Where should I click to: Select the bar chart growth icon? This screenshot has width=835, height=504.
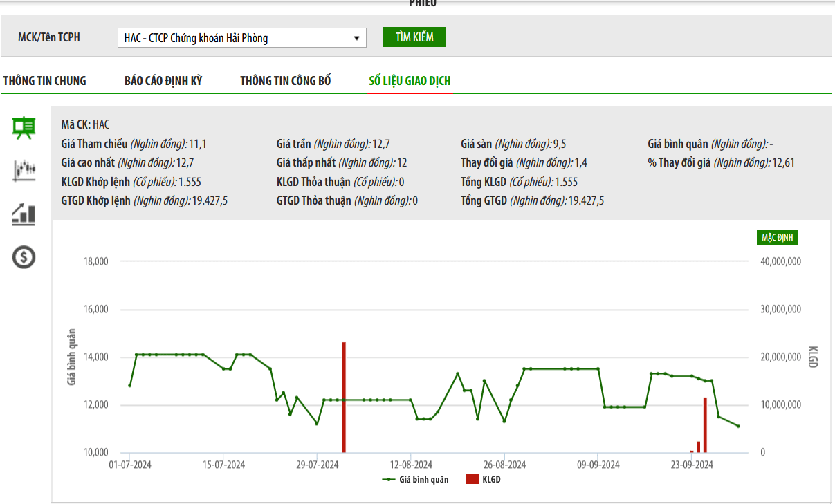pyautogui.click(x=24, y=214)
